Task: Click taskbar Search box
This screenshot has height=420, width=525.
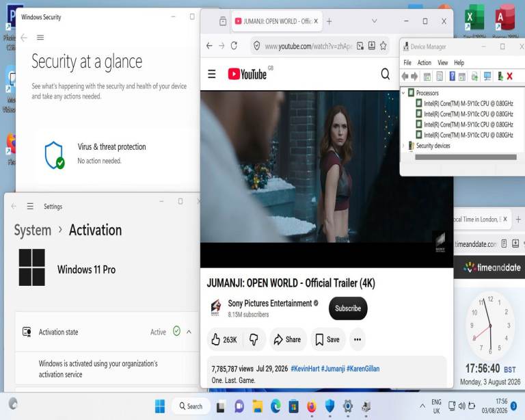Action: (x=191, y=406)
